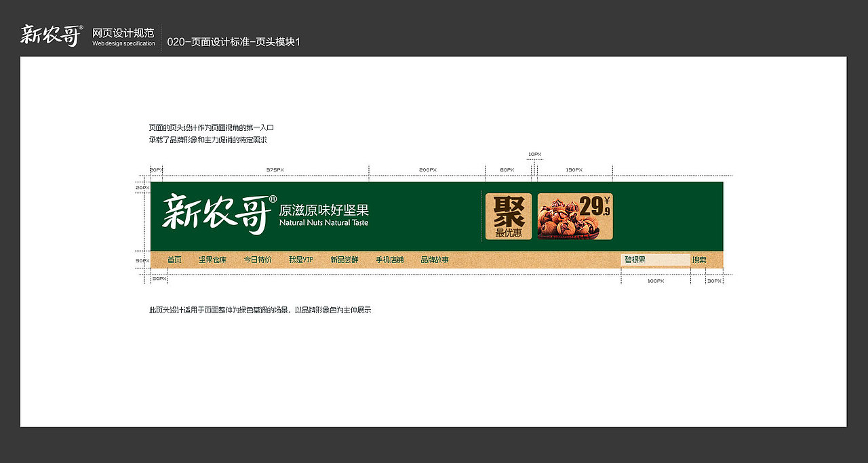Viewport: 868px width, 463px height.
Task: Select the 坚果仓库 navigation item
Action: point(212,259)
